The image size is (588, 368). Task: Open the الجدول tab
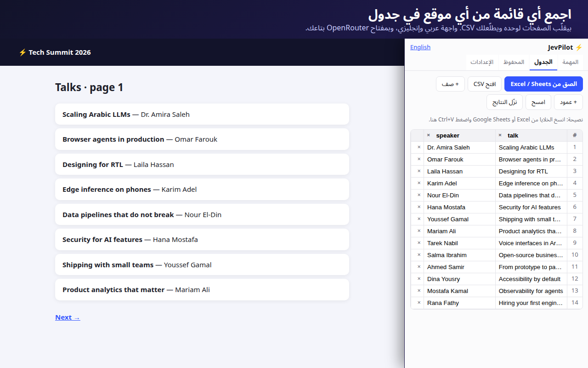click(543, 62)
